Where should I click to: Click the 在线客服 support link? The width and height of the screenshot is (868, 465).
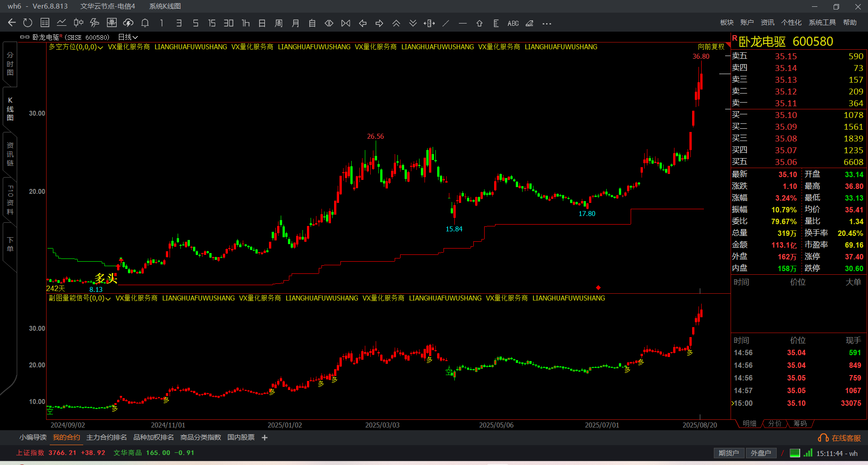[x=840, y=438]
